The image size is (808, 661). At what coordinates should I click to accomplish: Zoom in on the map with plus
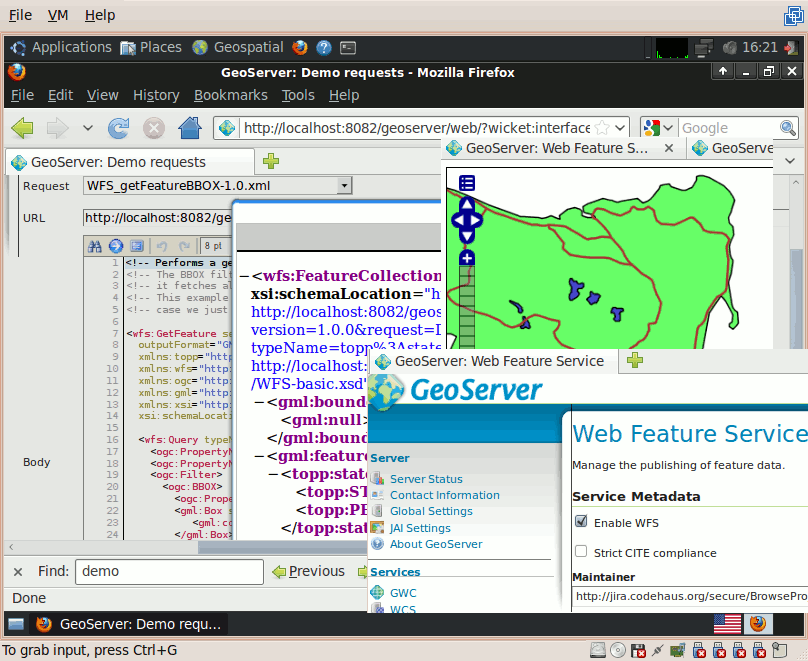pos(467,258)
